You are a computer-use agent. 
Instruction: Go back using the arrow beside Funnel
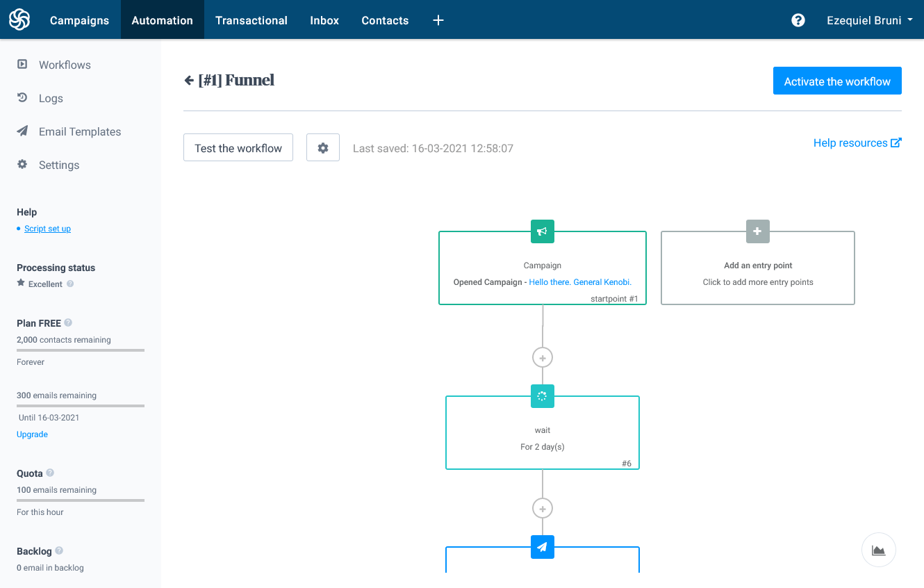(x=189, y=81)
